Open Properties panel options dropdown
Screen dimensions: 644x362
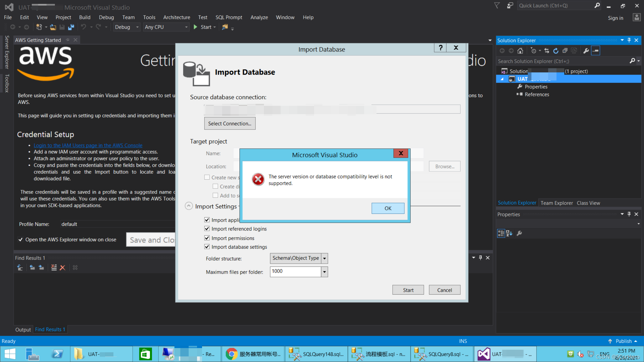coord(622,214)
